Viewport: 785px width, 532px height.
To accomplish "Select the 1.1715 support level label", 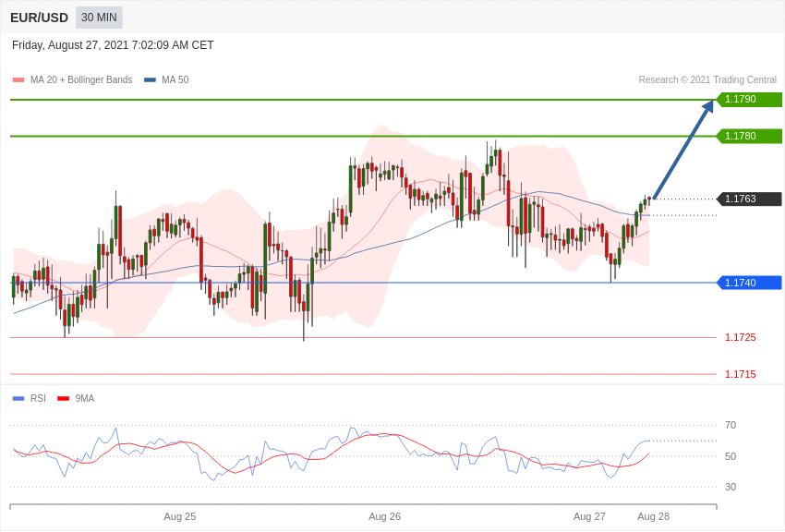I will pyautogui.click(x=741, y=374).
